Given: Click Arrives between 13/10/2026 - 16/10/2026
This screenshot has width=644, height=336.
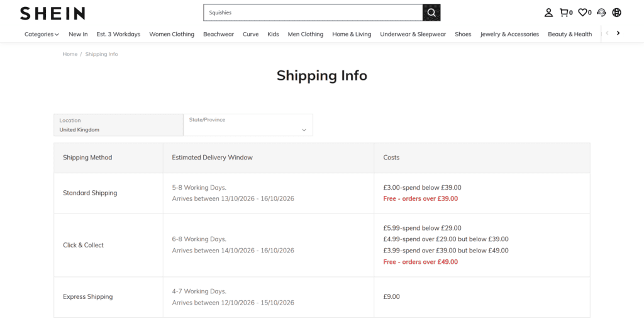Looking at the screenshot, I should point(233,198).
